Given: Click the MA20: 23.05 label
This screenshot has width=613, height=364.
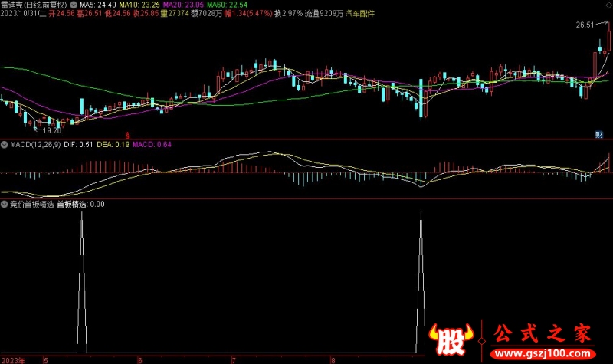Looking at the screenshot, I should [x=183, y=5].
